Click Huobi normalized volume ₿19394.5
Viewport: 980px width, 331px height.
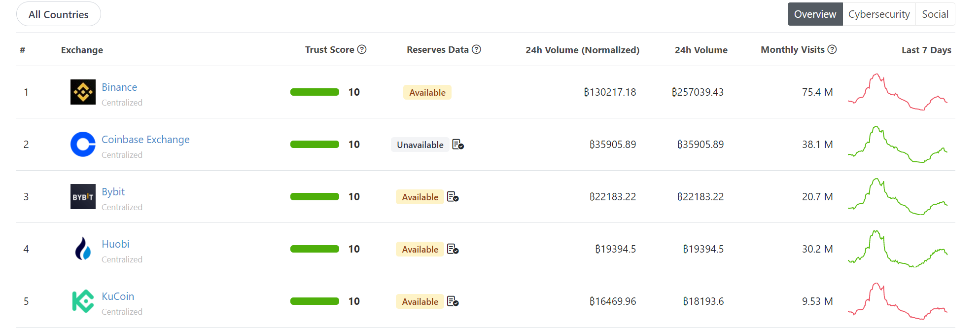(615, 249)
